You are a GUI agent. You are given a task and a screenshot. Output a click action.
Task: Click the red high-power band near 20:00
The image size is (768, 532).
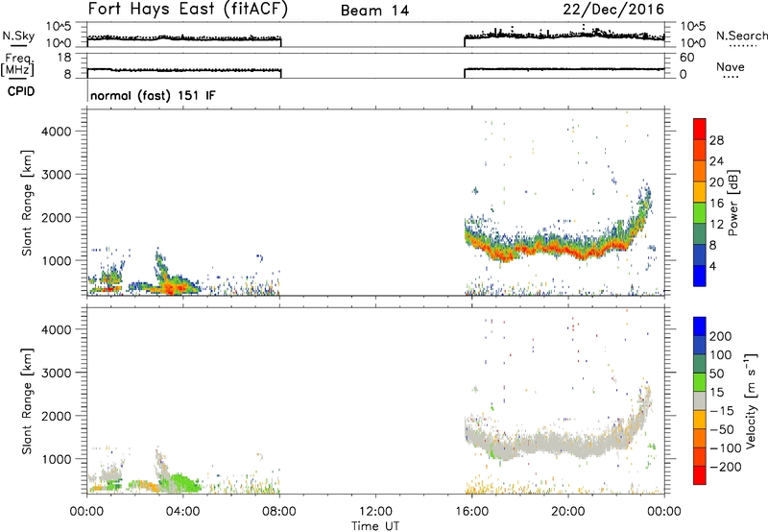click(568, 251)
